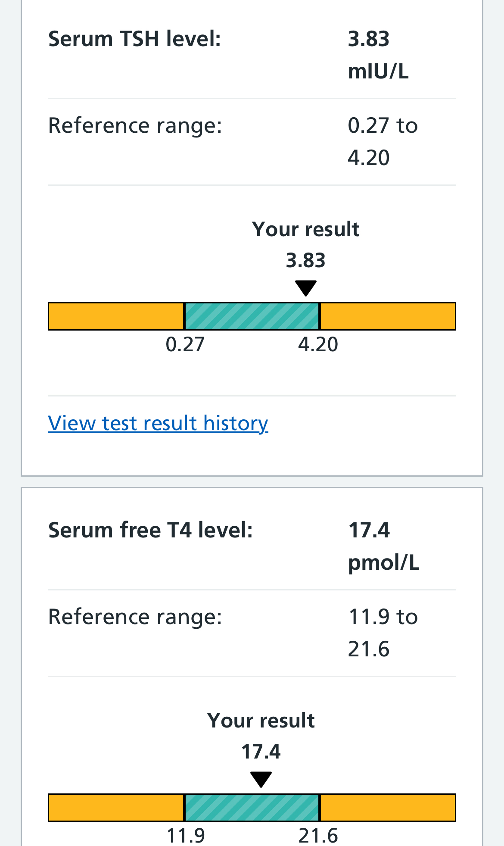Select the green normal segment of TSH bar
The height and width of the screenshot is (846, 504).
(252, 316)
